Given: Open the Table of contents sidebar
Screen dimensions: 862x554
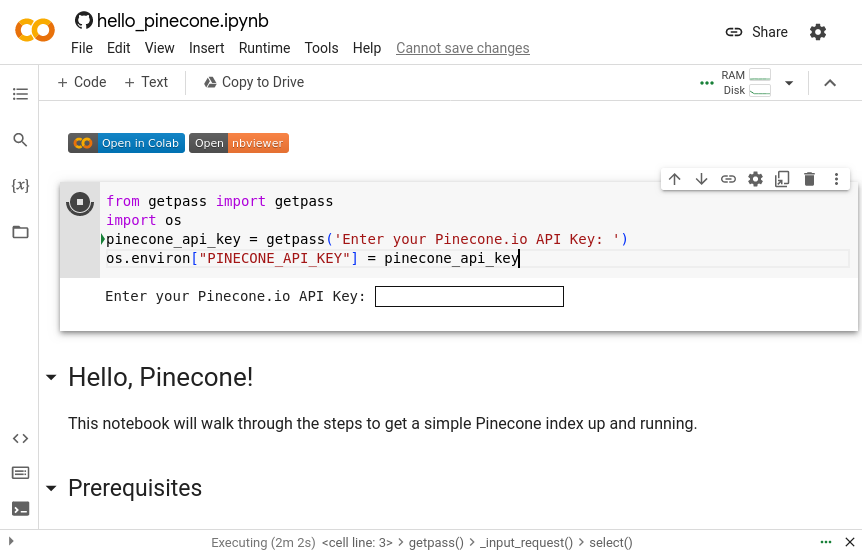Looking at the screenshot, I should point(20,94).
